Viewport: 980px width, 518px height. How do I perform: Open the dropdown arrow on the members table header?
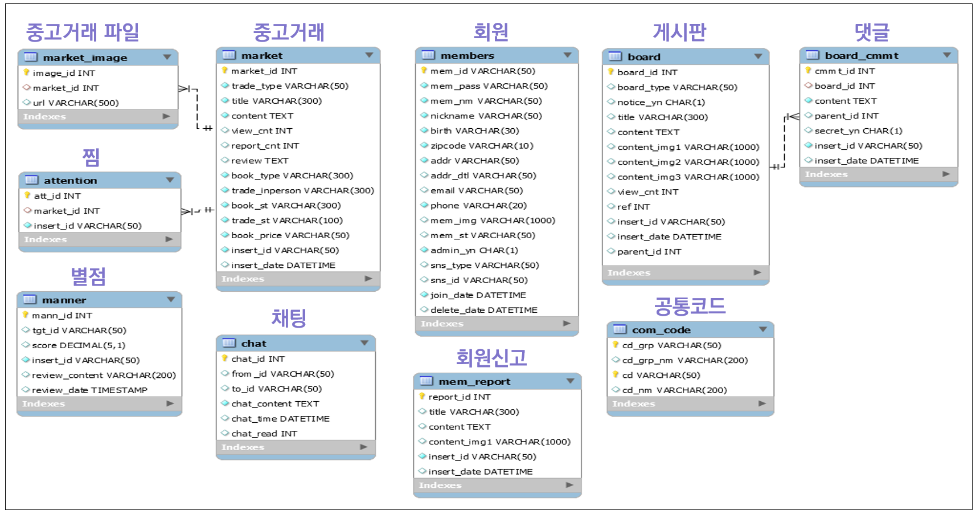click(567, 55)
